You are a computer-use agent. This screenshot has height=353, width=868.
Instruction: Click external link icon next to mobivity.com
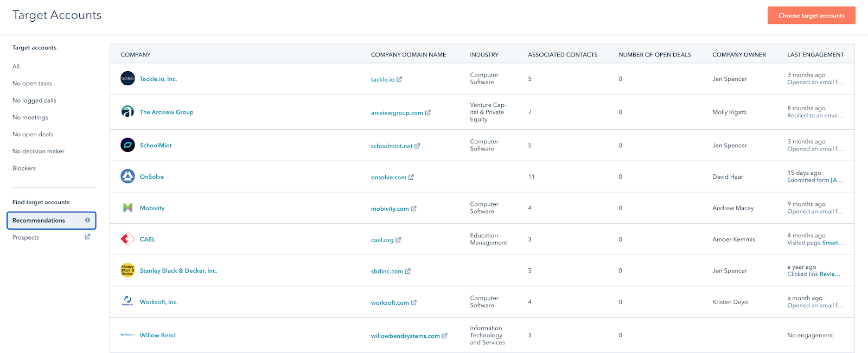[414, 208]
